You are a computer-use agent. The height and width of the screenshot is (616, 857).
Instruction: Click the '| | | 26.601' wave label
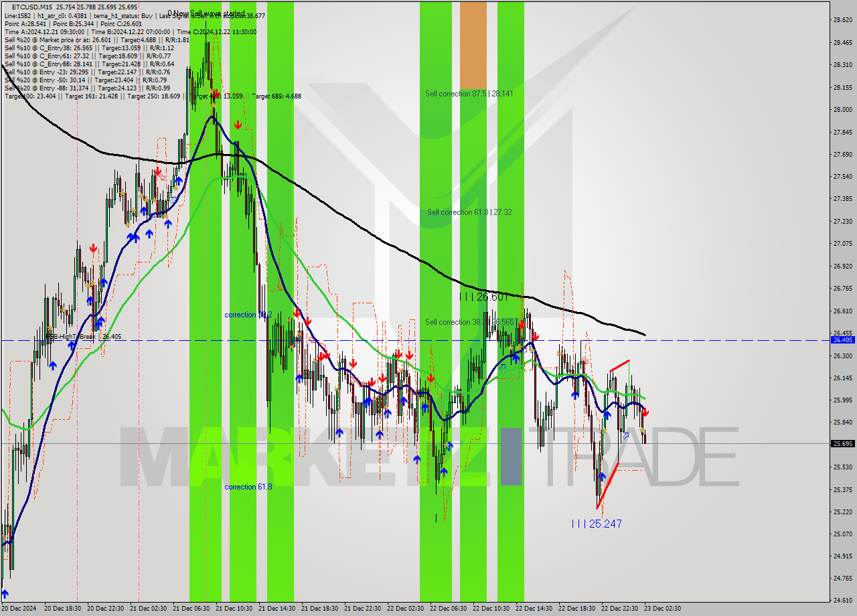point(482,297)
